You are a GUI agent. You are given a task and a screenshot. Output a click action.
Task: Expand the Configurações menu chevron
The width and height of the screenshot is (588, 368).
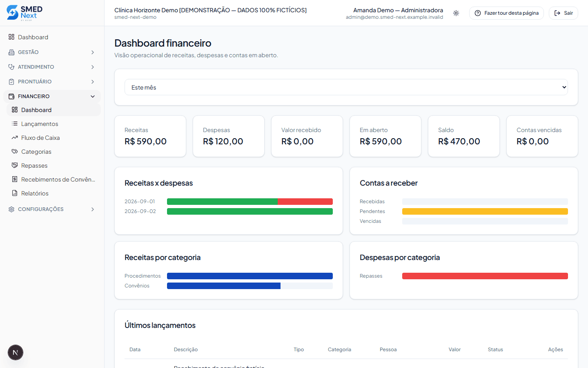tap(93, 209)
